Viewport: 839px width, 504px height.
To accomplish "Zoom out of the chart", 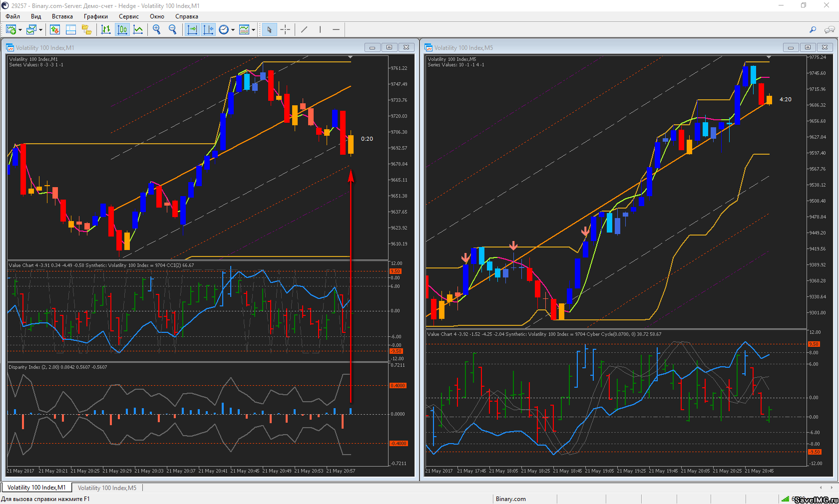I will [173, 30].
